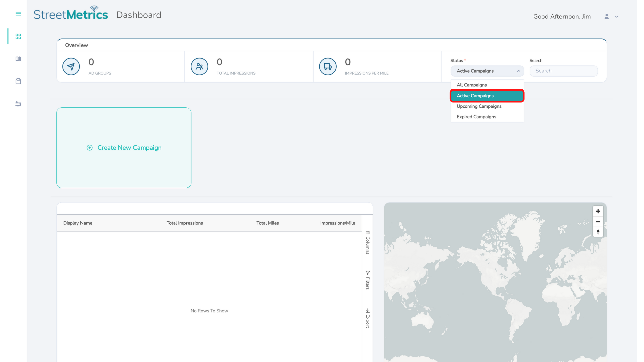Open the sliders settings sidebar icon
Viewport: 644px width, 362px height.
18,104
